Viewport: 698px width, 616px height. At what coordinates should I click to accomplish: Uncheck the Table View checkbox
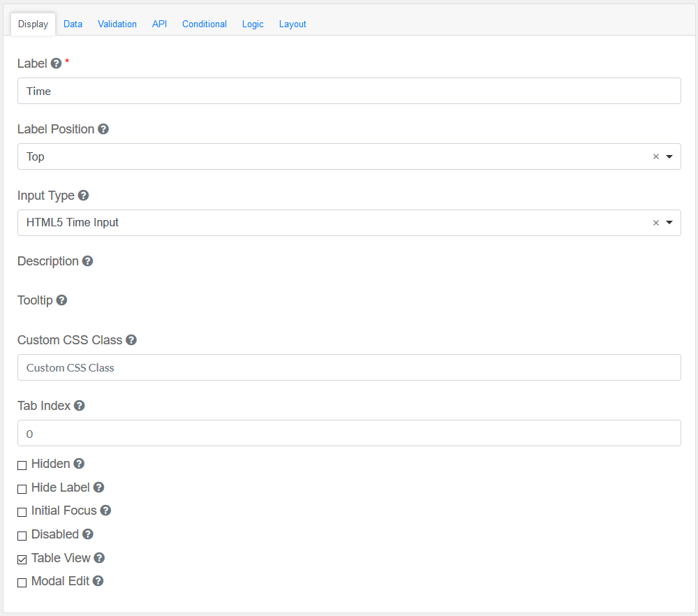pos(22,559)
